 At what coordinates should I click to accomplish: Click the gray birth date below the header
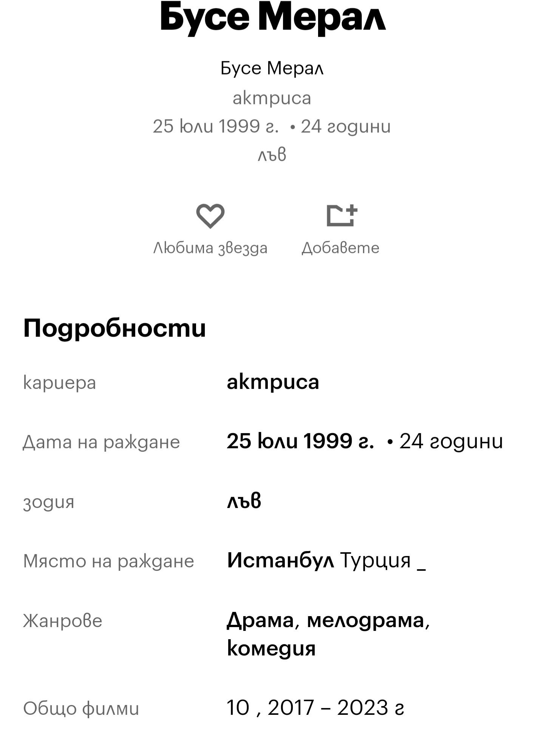(216, 126)
